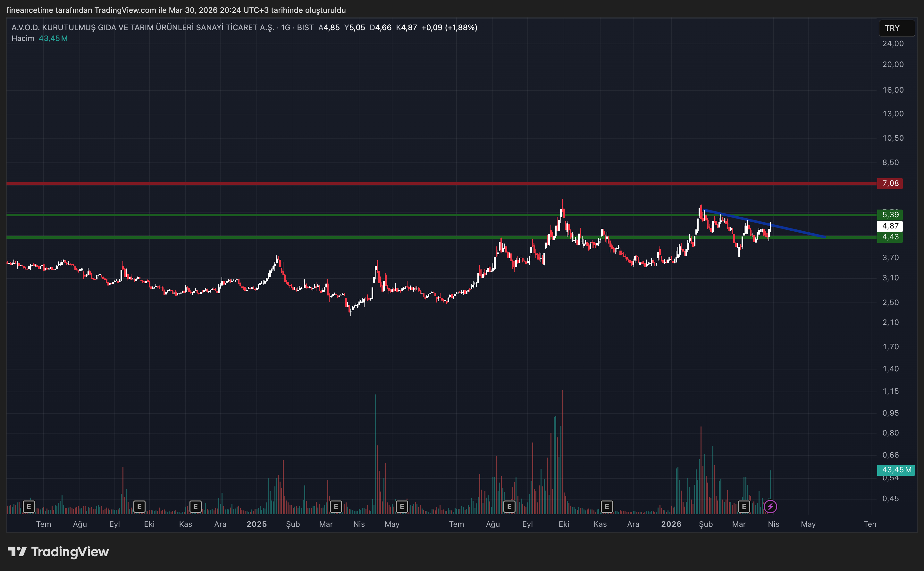Click the 2025 year label on time axis
The height and width of the screenshot is (571, 924).
256,524
